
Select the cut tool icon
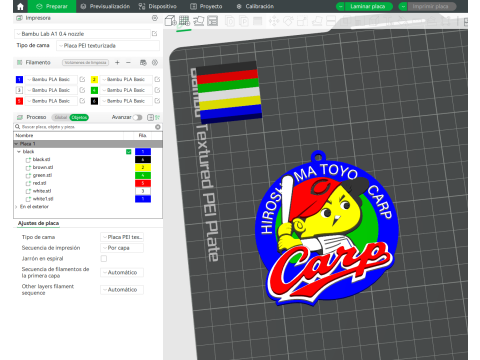pos(331,21)
